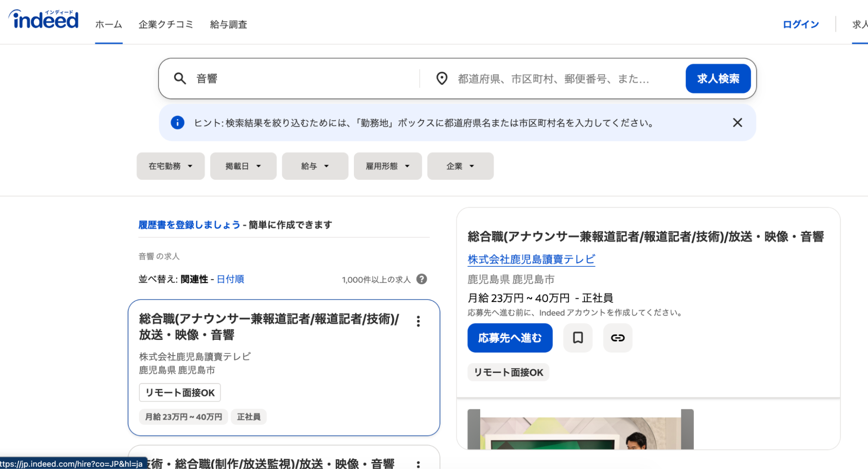Dismiss the hint banner with X

(x=737, y=123)
